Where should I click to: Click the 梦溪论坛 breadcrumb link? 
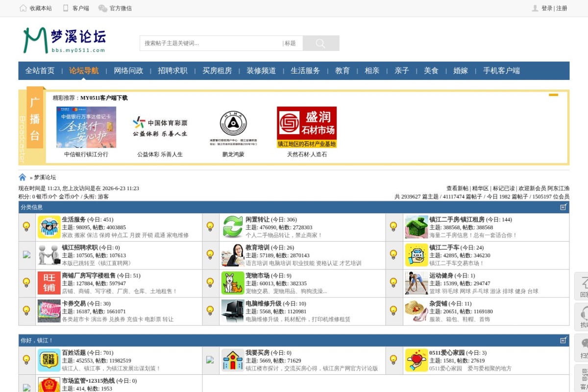point(45,177)
